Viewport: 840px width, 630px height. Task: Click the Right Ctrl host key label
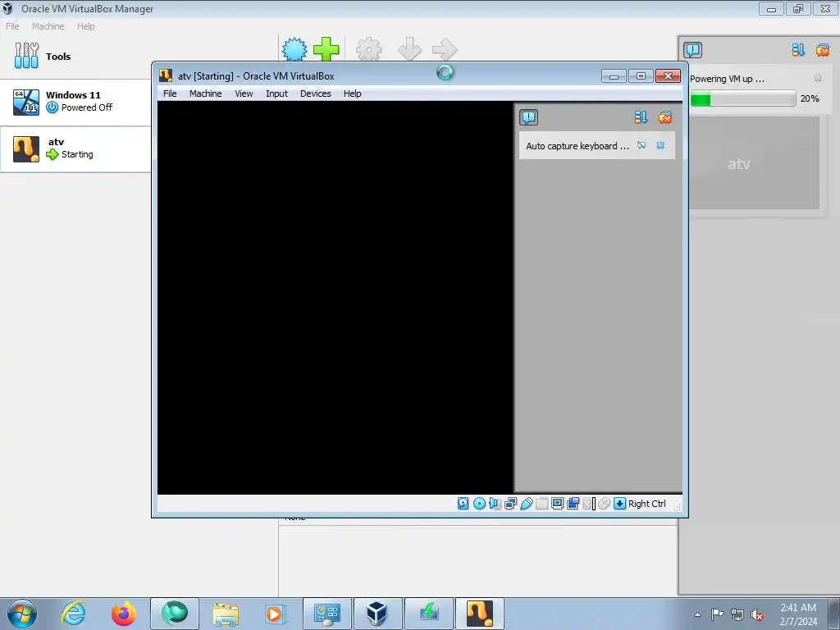point(646,504)
